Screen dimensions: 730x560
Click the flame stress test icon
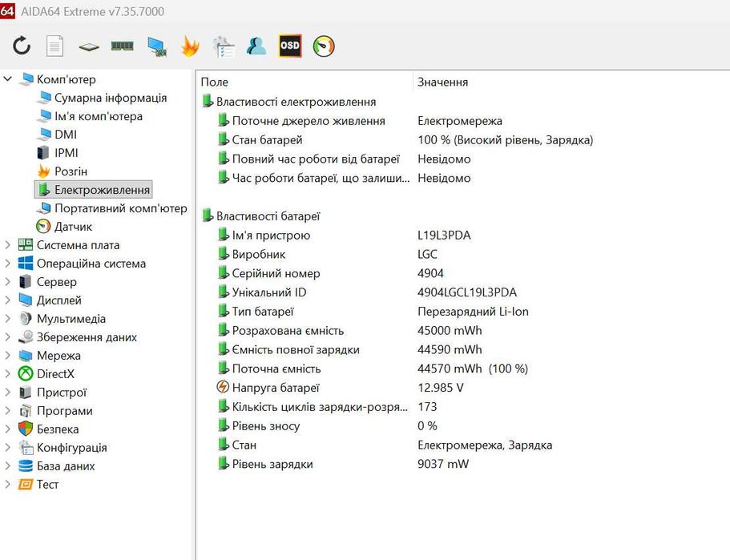point(190,46)
